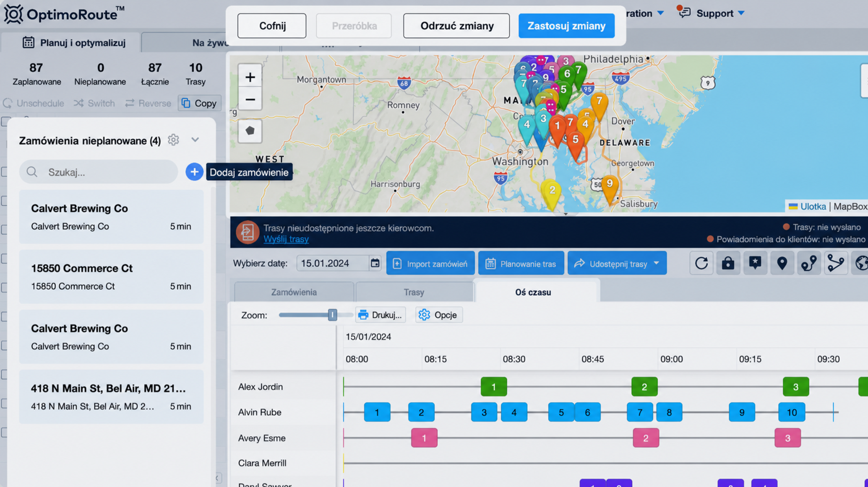
Task: Click the lock icon in toolbar
Action: (x=728, y=263)
